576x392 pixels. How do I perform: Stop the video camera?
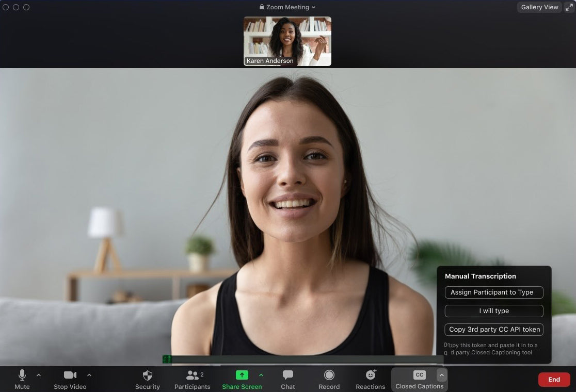(x=70, y=375)
